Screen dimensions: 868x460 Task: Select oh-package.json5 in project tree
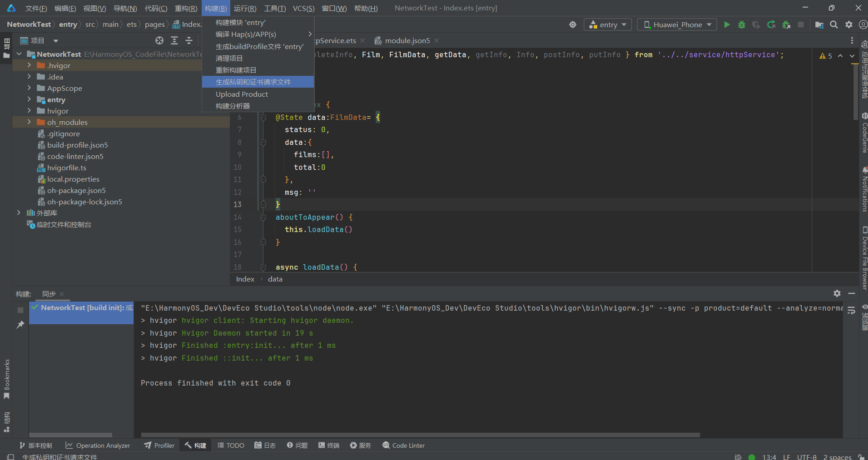click(x=76, y=190)
